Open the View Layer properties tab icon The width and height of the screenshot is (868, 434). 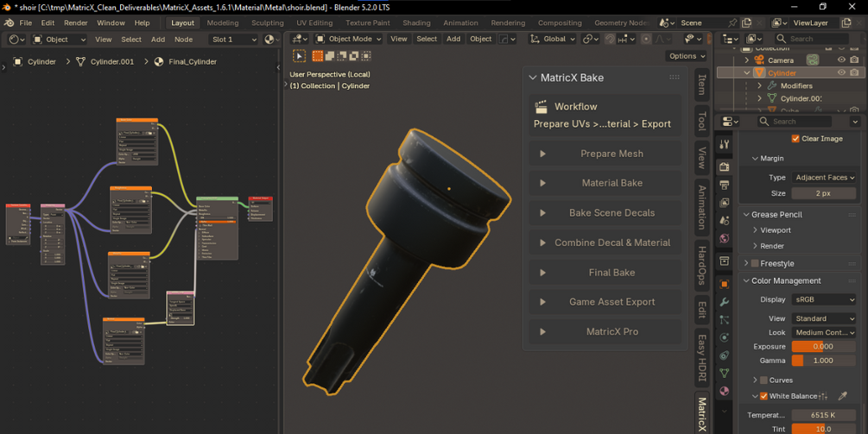[x=724, y=203]
